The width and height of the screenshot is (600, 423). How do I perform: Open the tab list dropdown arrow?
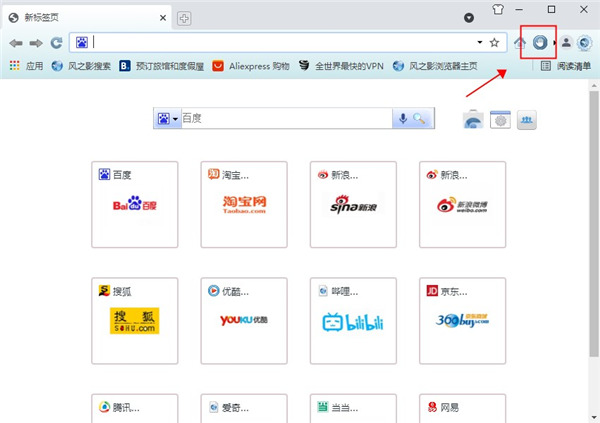[469, 18]
